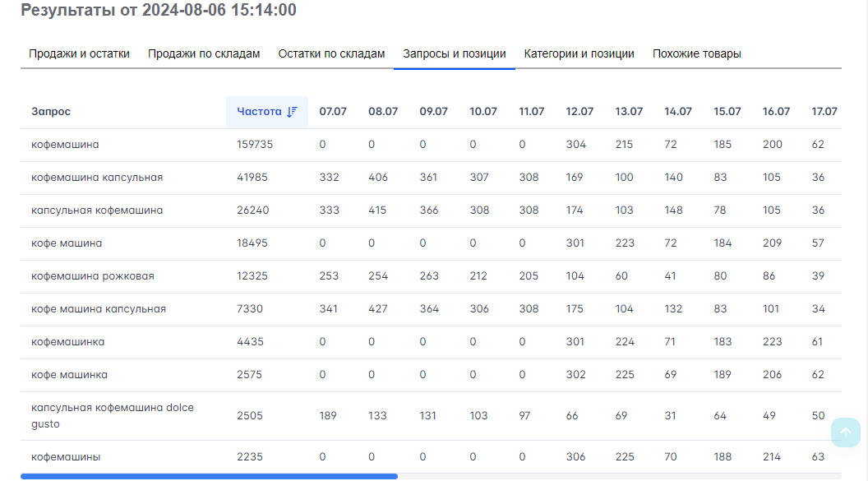The width and height of the screenshot is (868, 481).
Task: Click value 306 in кофемашины row
Action: click(x=575, y=457)
